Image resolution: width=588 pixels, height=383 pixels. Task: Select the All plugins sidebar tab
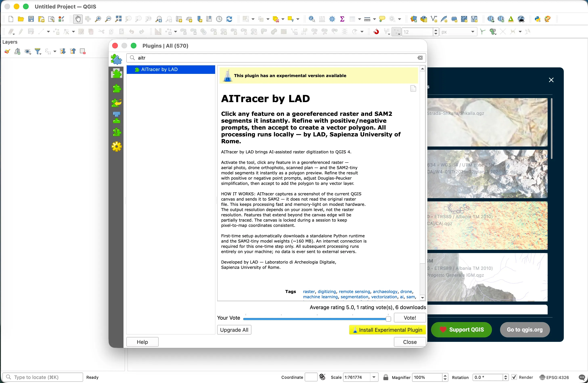pos(117,59)
